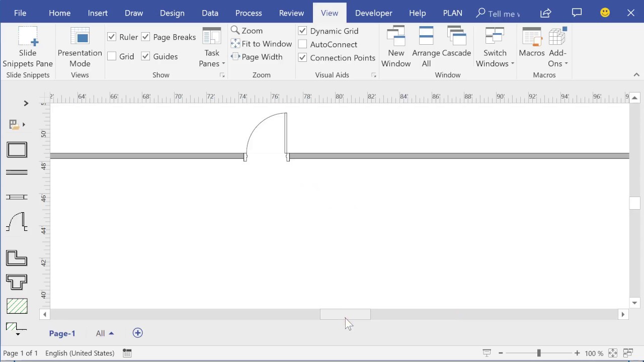Select the green hatched space shape
This screenshot has height=362, width=644.
pos(17,306)
